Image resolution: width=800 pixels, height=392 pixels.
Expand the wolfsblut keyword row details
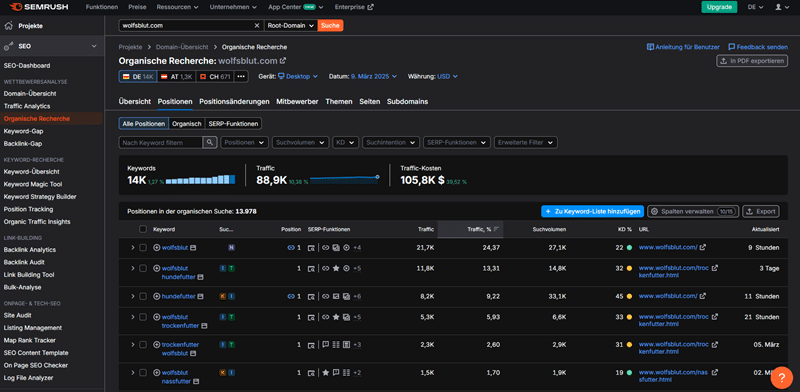[133, 248]
